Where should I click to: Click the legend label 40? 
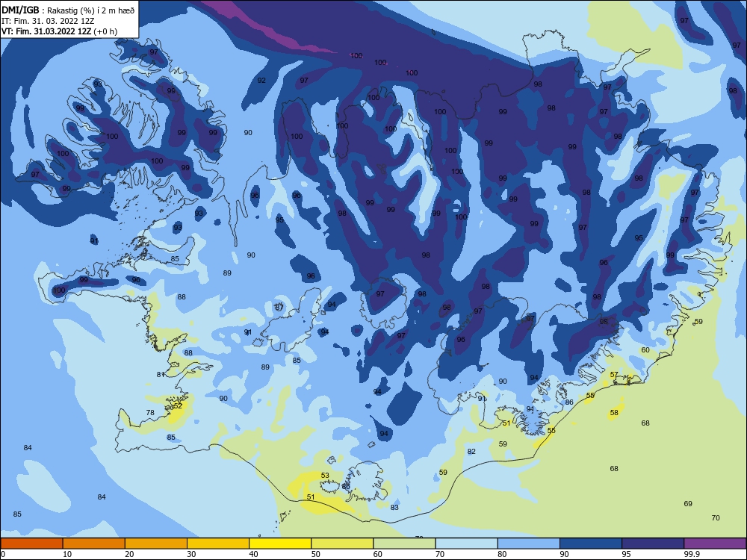253,554
